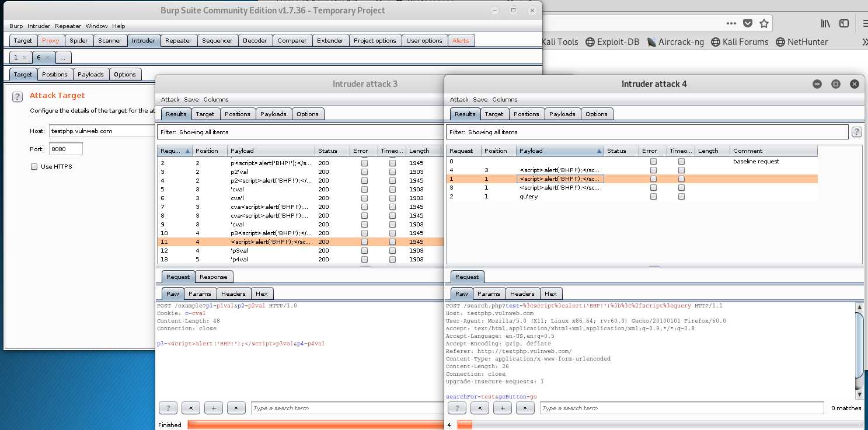The width and height of the screenshot is (868, 430).
Task: Open the Firefox Library icon
Action: [825, 23]
